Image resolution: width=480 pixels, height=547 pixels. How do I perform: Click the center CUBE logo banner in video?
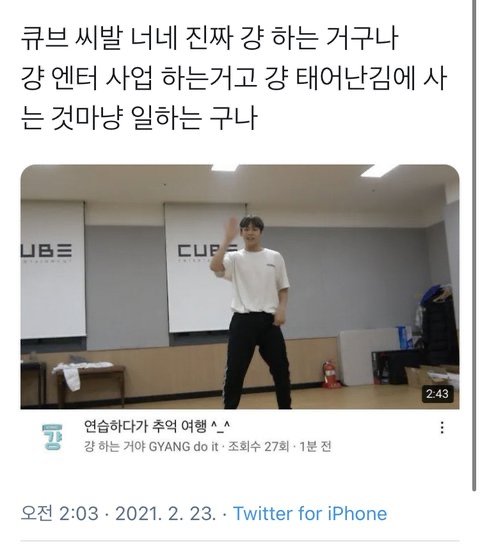pos(206,268)
